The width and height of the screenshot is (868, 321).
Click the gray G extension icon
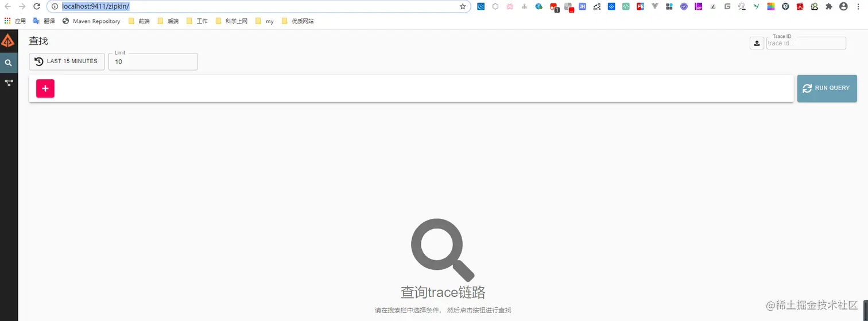point(727,6)
